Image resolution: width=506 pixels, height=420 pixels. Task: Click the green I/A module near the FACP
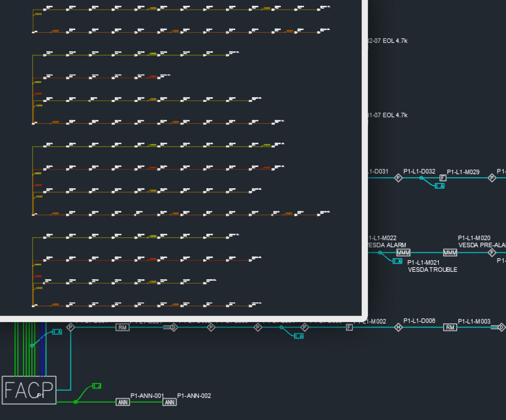(97, 386)
